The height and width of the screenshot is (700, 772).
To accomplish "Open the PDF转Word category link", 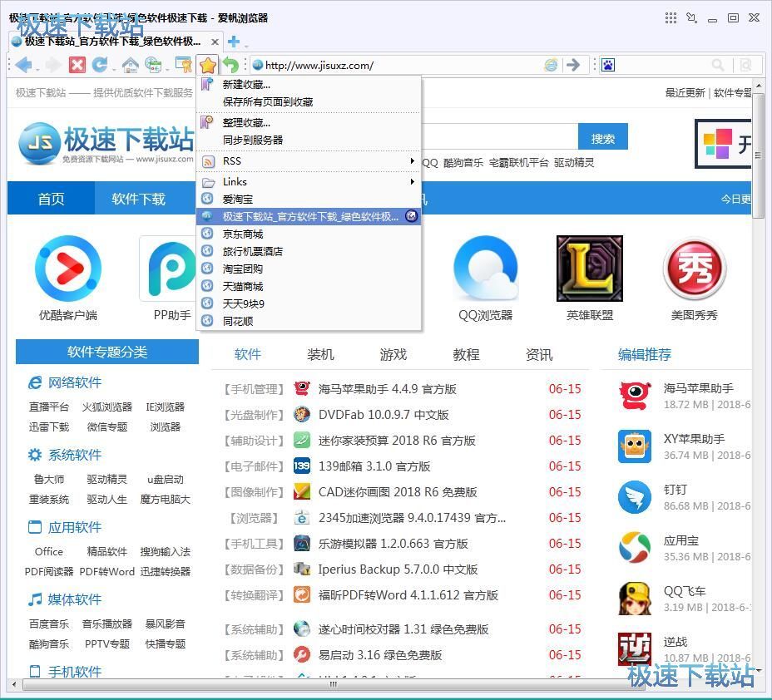I will [x=106, y=572].
